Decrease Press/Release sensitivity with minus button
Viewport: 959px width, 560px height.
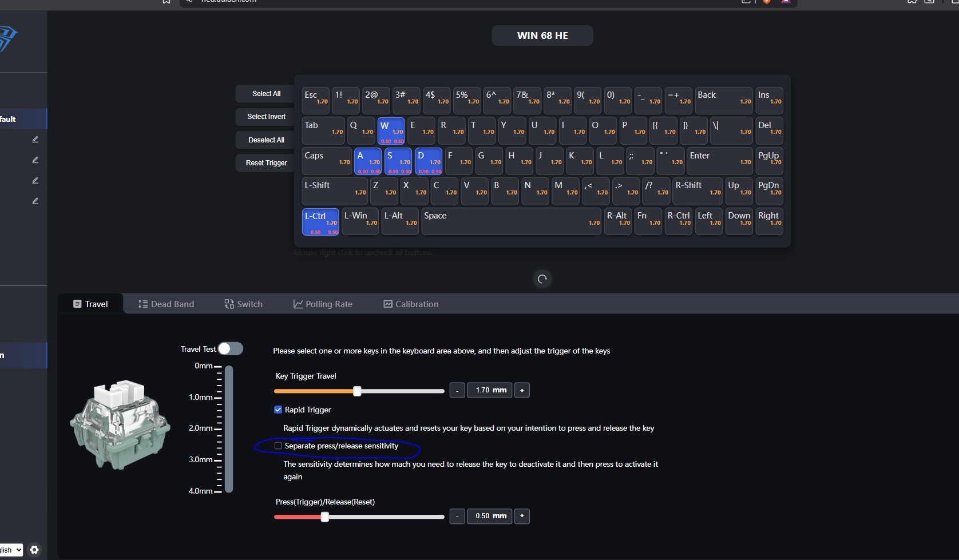(457, 516)
